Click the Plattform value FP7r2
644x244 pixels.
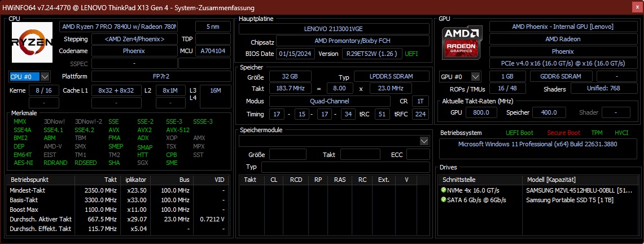point(161,76)
